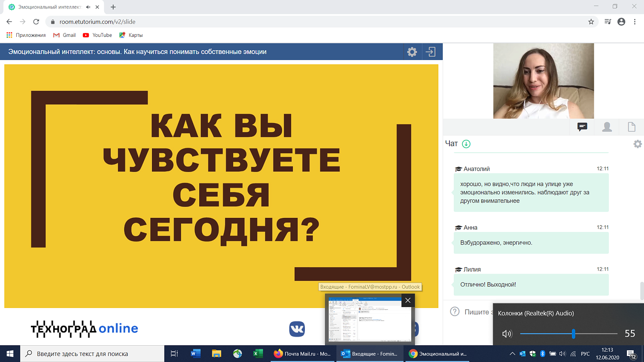The image size is (644, 362).
Task: Mute speakers in the volume popup
Action: (x=507, y=334)
